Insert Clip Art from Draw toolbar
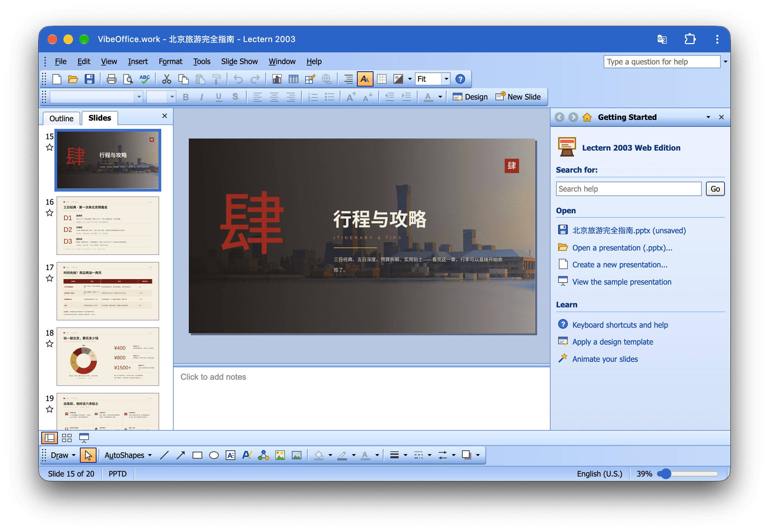The image size is (769, 532). click(x=280, y=455)
